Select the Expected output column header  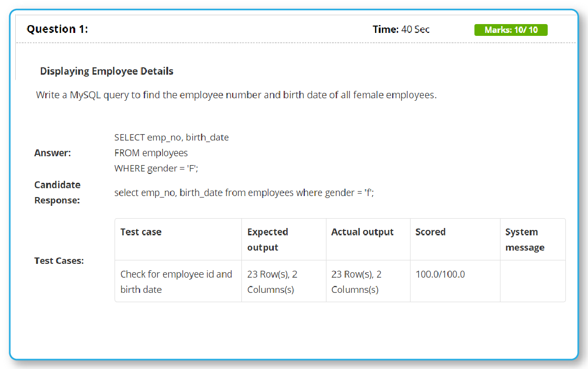(x=268, y=239)
